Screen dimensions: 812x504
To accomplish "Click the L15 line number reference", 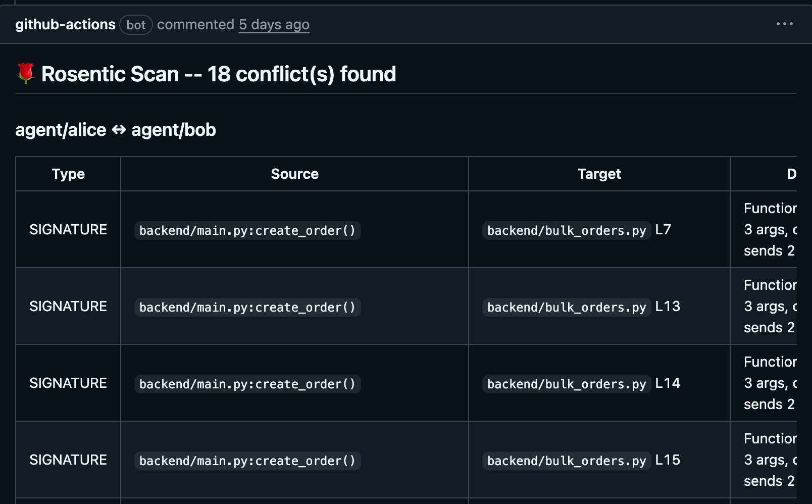I will coord(667,460).
